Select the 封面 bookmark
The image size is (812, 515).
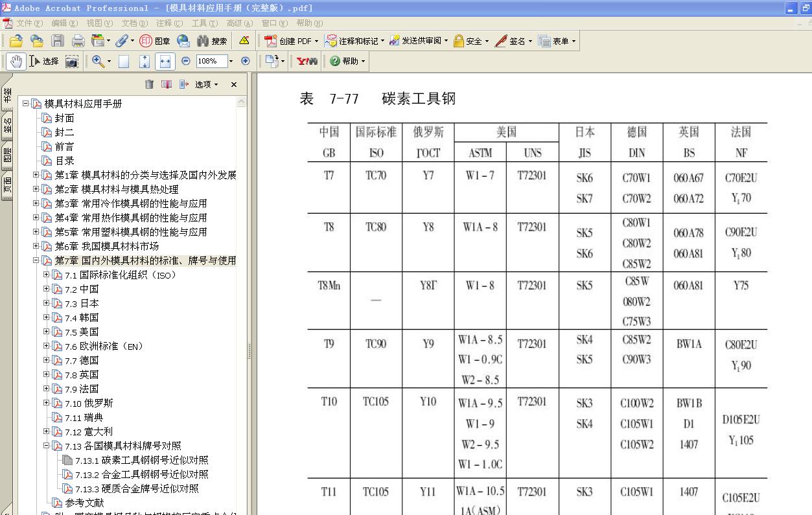pos(64,118)
